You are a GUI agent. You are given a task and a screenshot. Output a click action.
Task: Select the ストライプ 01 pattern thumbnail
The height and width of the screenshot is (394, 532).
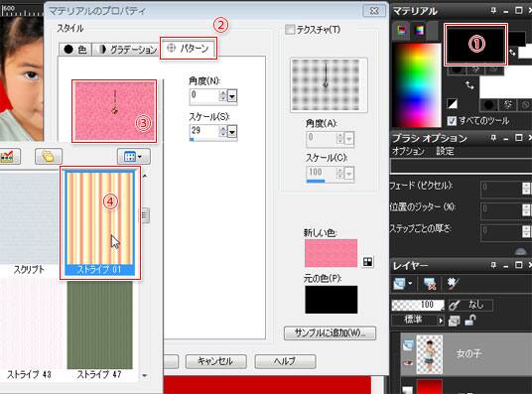click(99, 222)
